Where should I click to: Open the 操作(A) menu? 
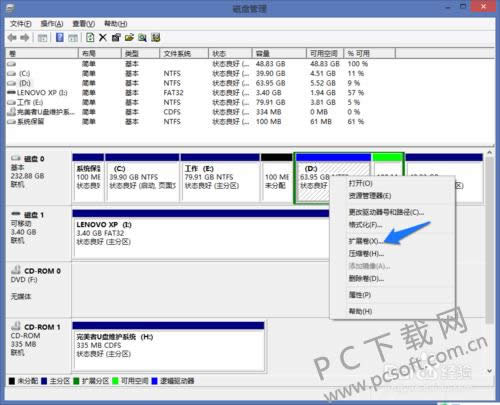coord(52,24)
